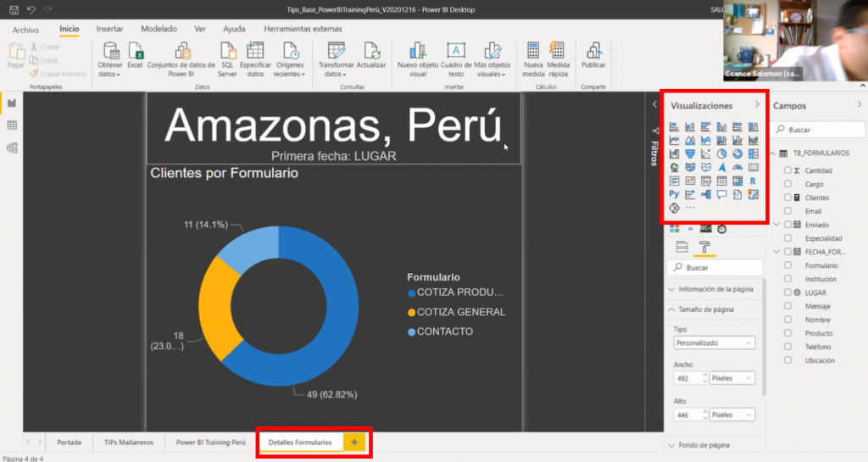Viewport: 868px width, 462px height.
Task: Open the Modelado ribbon tab
Action: (x=159, y=29)
